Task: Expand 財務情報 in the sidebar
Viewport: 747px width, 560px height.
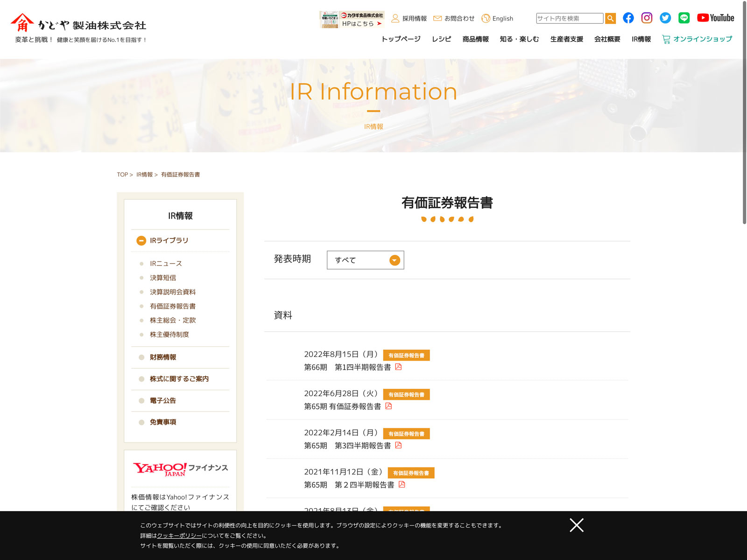Action: coord(163,357)
